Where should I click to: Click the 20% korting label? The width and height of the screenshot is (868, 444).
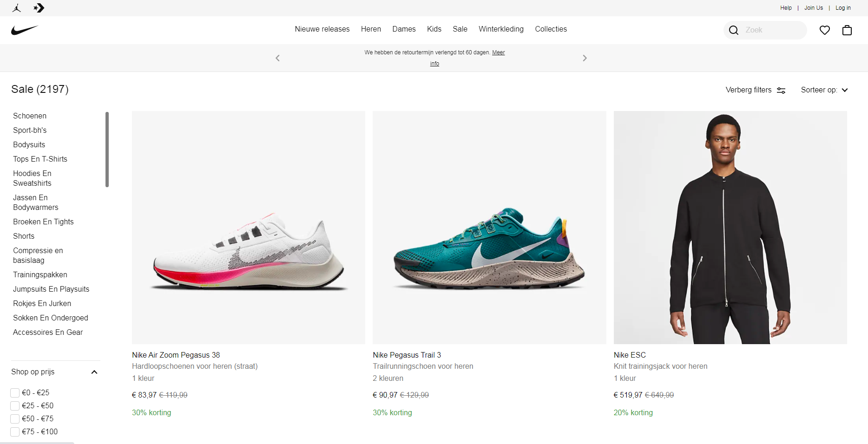click(x=633, y=413)
